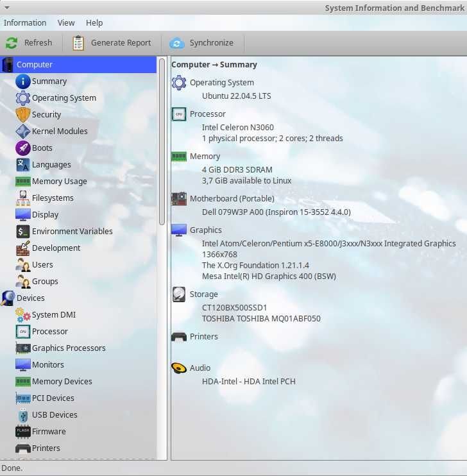This screenshot has width=467, height=476.
Task: Click the Graphics heading in summary
Action: [205, 230]
